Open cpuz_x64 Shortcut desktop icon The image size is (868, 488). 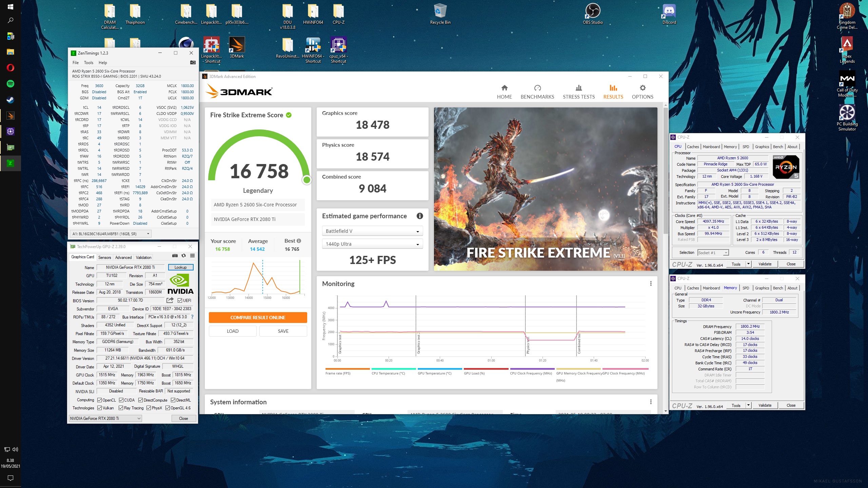point(338,50)
